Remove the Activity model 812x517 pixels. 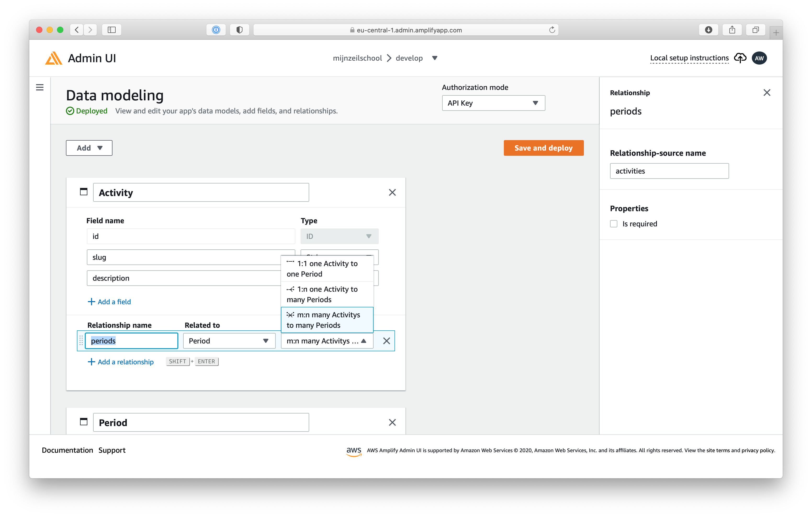click(392, 192)
